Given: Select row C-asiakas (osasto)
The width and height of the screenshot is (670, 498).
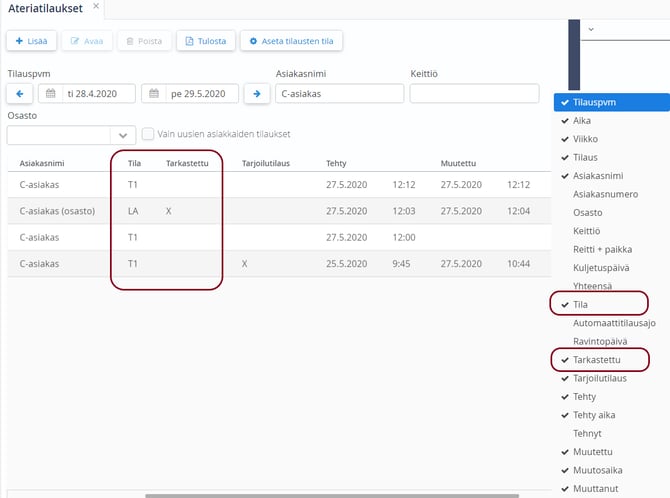Looking at the screenshot, I should 279,211.
